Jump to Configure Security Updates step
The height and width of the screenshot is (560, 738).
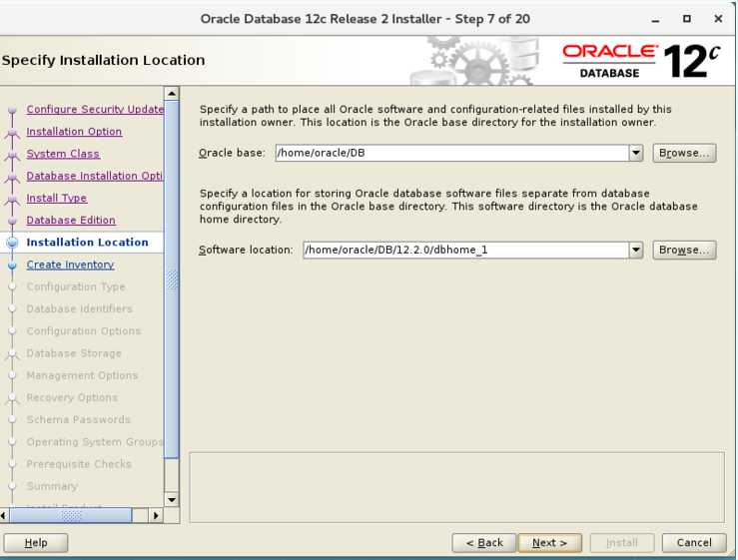[95, 109]
